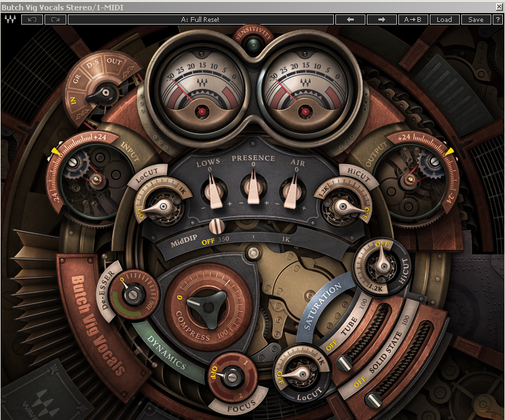Open help with the question mark button
Screen dimensions: 505x420
tap(497, 20)
